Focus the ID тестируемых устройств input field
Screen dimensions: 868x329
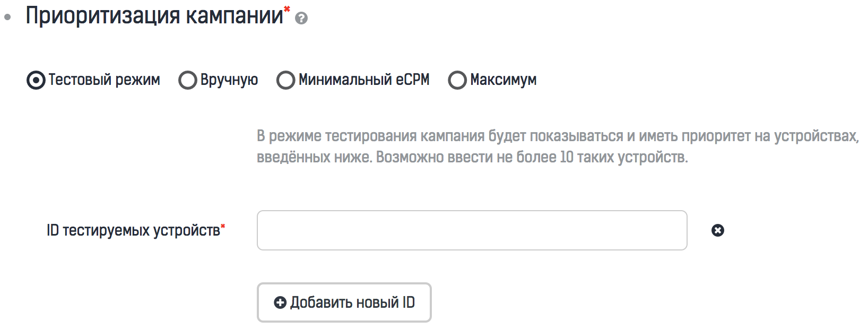click(x=472, y=230)
